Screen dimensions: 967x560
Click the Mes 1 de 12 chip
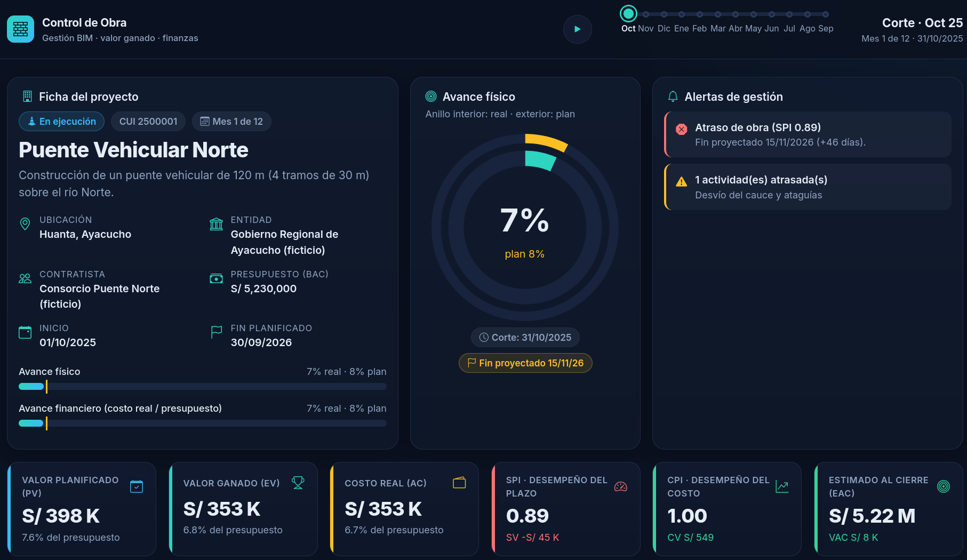click(x=231, y=122)
